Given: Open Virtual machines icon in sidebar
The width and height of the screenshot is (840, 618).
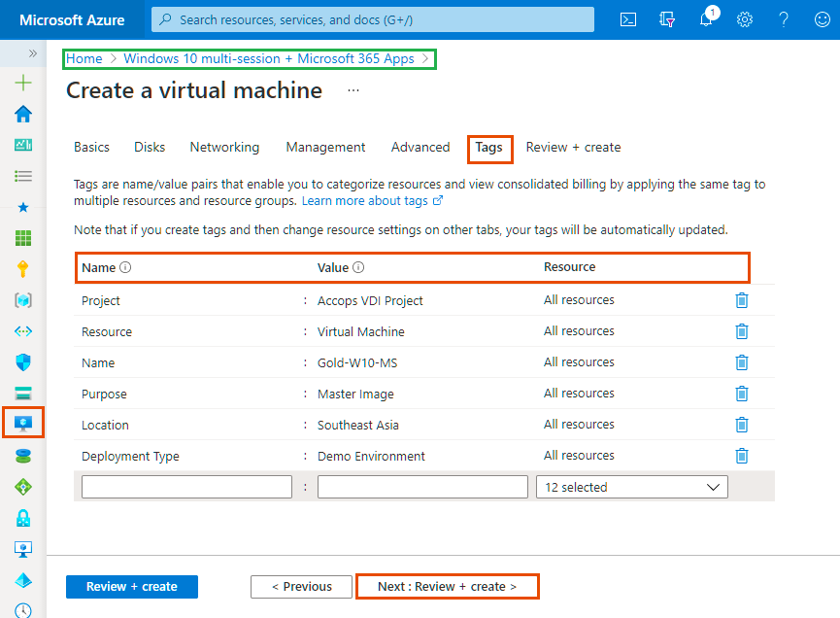Looking at the screenshot, I should 23,424.
